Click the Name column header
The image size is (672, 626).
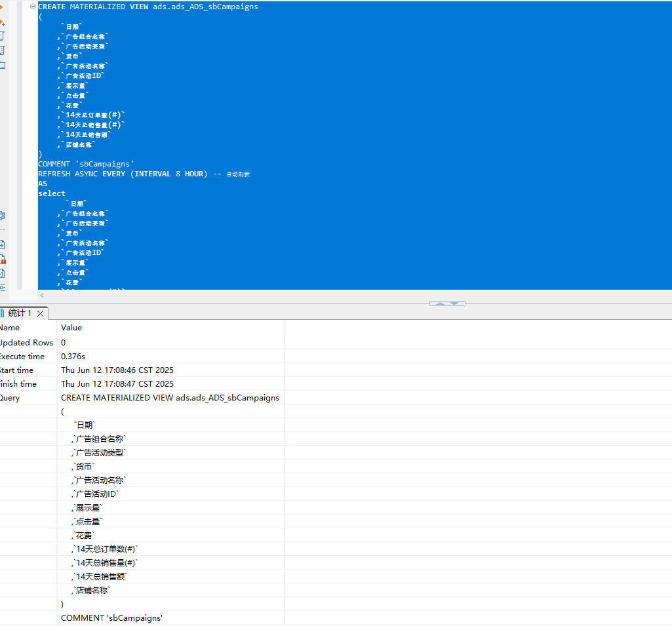click(28, 327)
